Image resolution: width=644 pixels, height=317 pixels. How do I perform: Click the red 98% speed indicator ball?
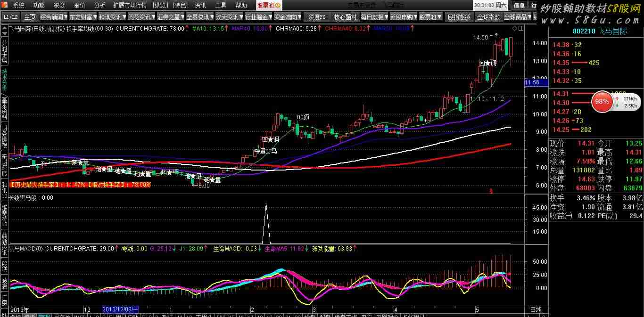coord(602,101)
